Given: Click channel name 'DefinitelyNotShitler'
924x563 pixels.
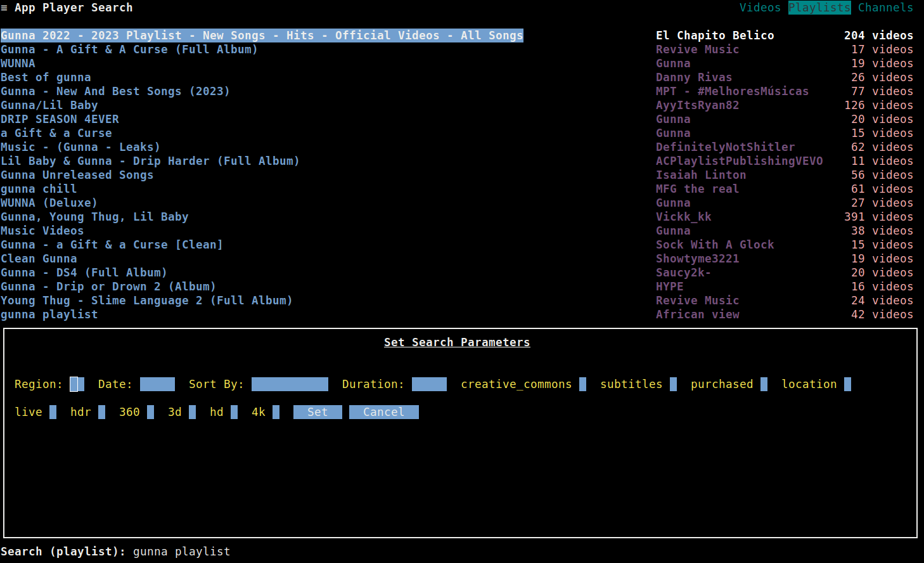Looking at the screenshot, I should point(726,147).
